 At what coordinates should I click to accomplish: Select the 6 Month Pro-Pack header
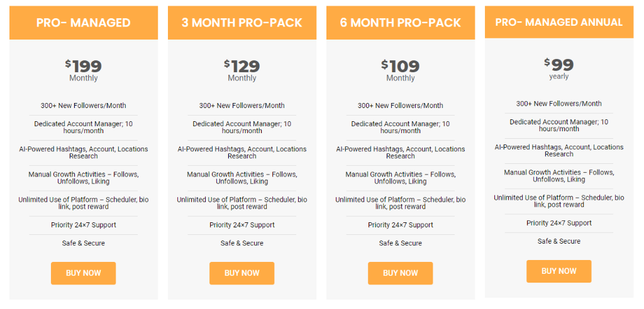(401, 23)
